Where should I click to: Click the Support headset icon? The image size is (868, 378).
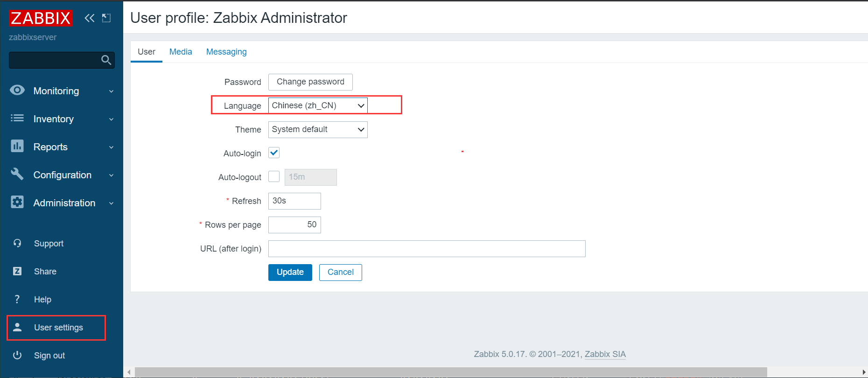click(17, 243)
